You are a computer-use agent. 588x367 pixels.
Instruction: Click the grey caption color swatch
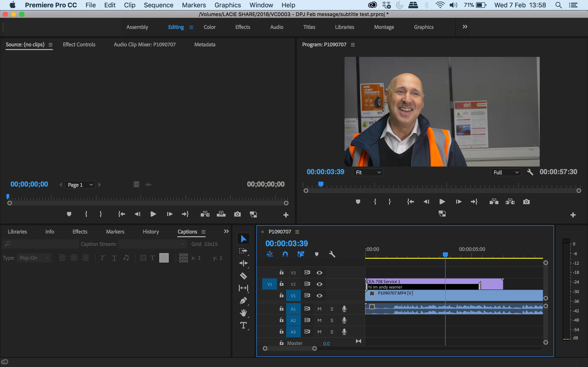[164, 258]
